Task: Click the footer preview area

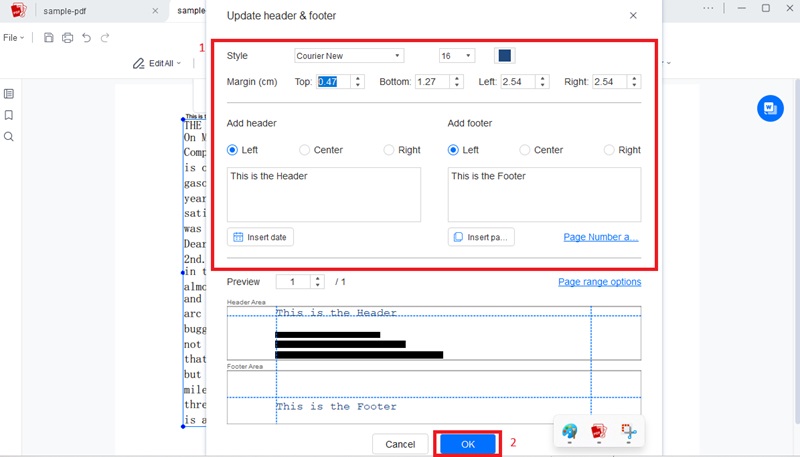Action: pos(434,397)
